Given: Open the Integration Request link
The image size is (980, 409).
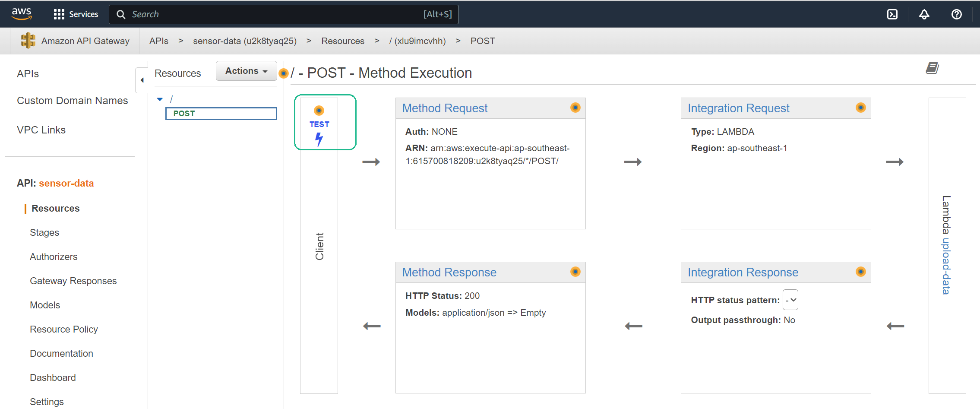Looking at the screenshot, I should click(x=739, y=108).
